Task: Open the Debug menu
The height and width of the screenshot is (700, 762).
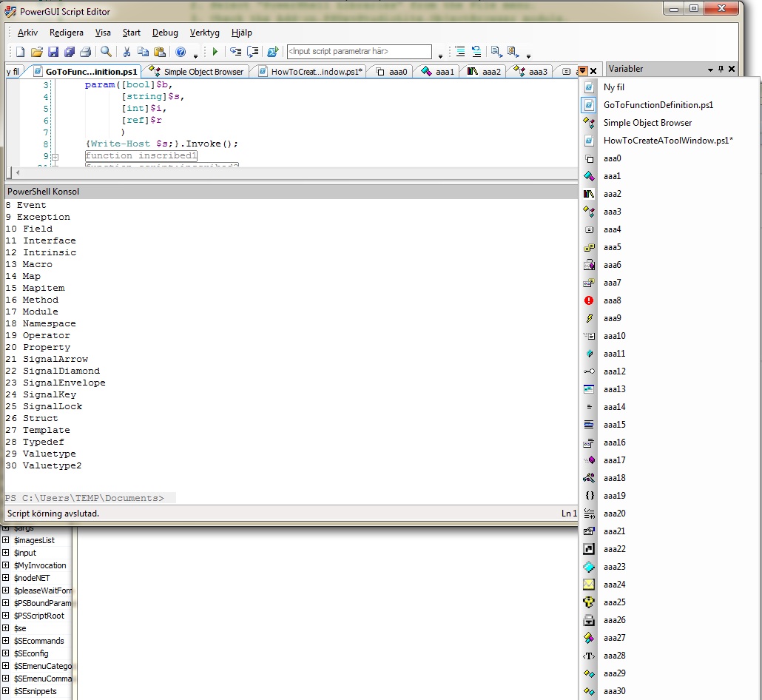Action: tap(165, 33)
